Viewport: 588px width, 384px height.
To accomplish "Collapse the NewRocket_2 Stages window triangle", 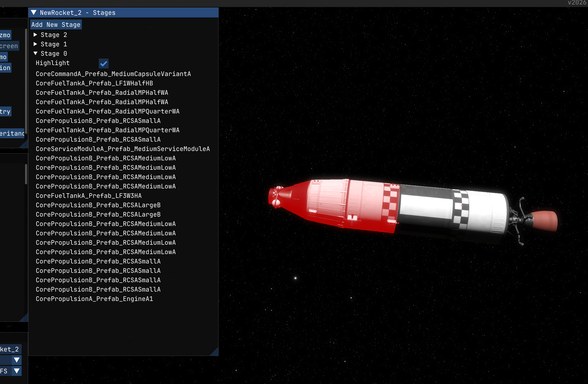I will tap(34, 12).
